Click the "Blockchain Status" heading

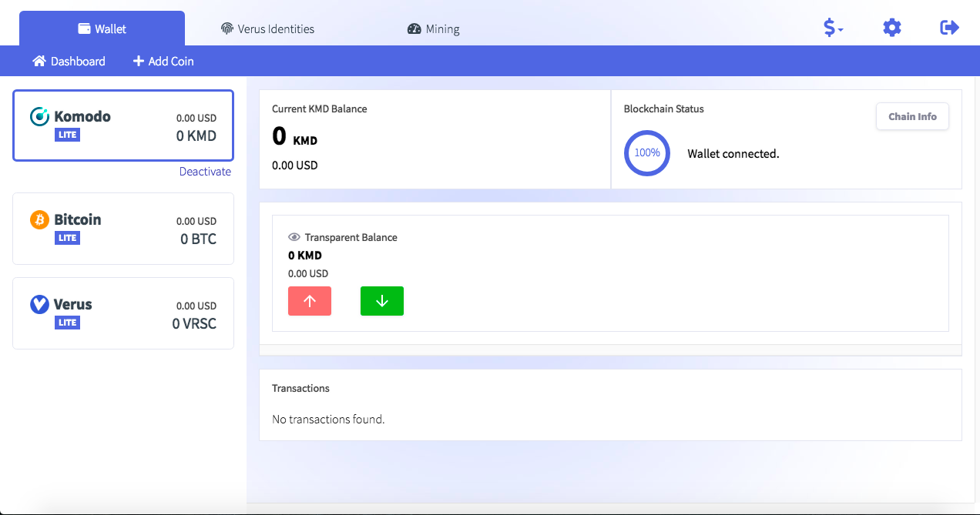click(664, 109)
